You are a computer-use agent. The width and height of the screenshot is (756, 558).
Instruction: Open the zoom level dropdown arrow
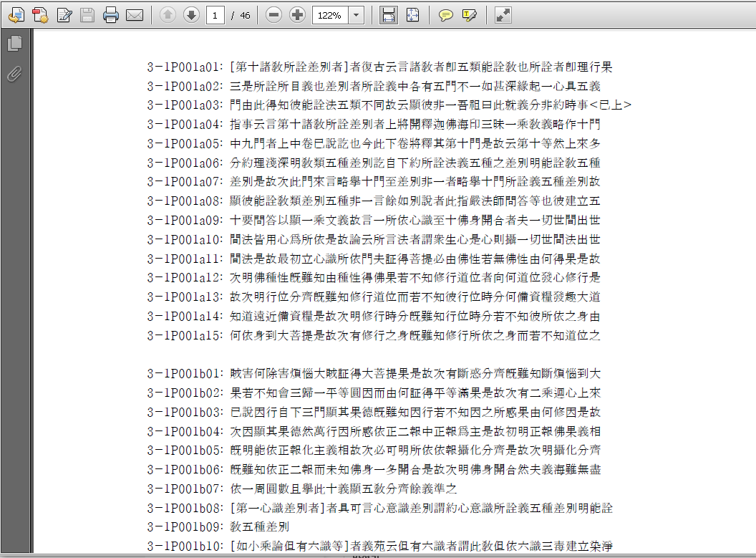coord(357,14)
